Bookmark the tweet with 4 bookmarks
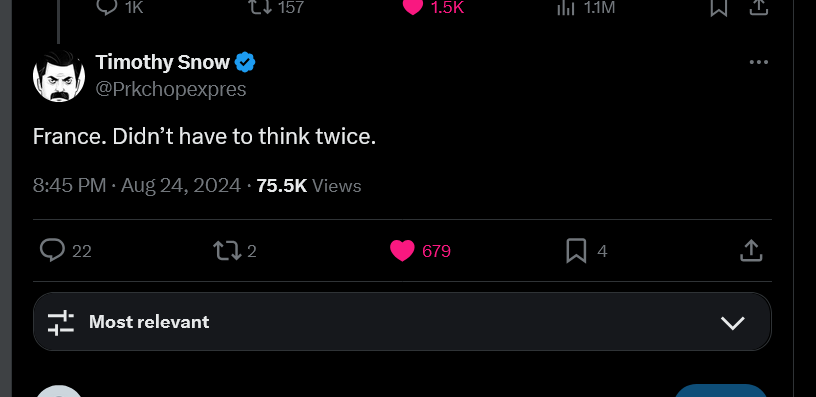 [576, 251]
